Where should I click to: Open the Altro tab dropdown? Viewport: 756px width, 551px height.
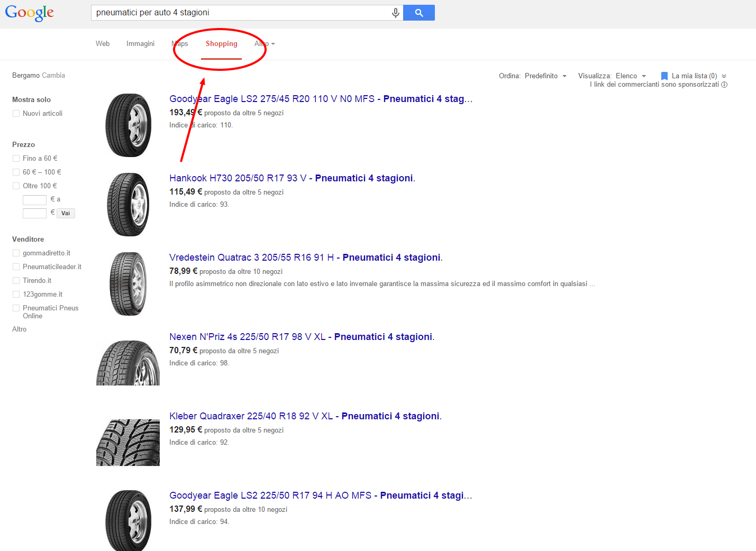(265, 44)
